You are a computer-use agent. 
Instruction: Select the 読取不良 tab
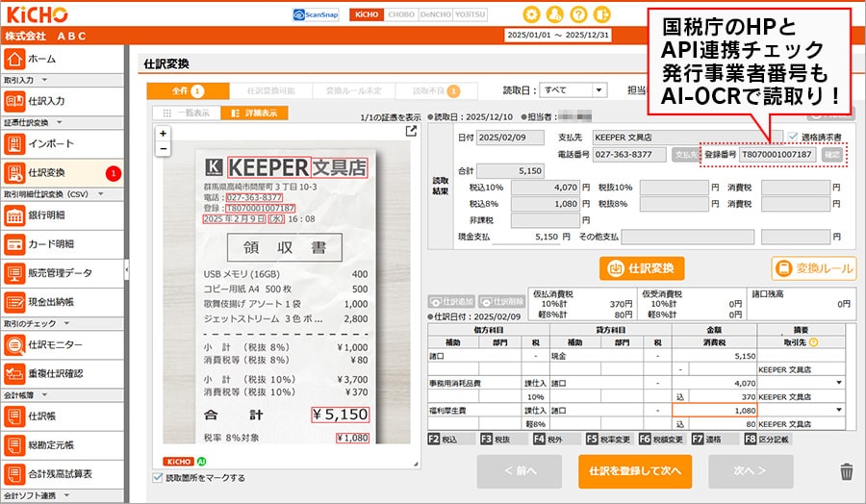point(428,91)
